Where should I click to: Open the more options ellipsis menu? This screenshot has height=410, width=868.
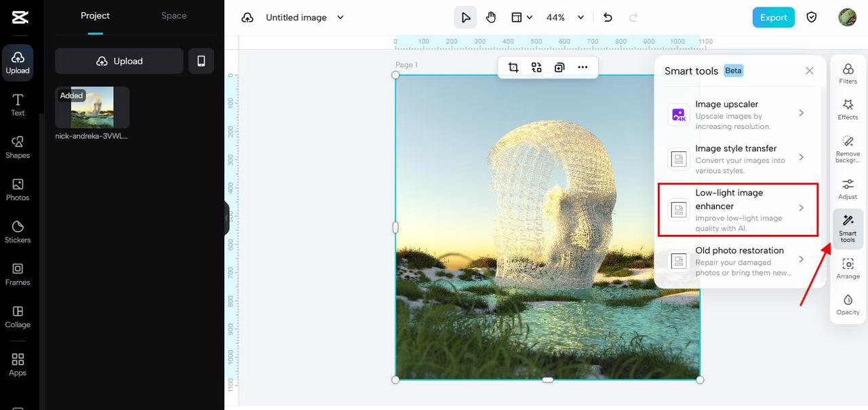[583, 67]
